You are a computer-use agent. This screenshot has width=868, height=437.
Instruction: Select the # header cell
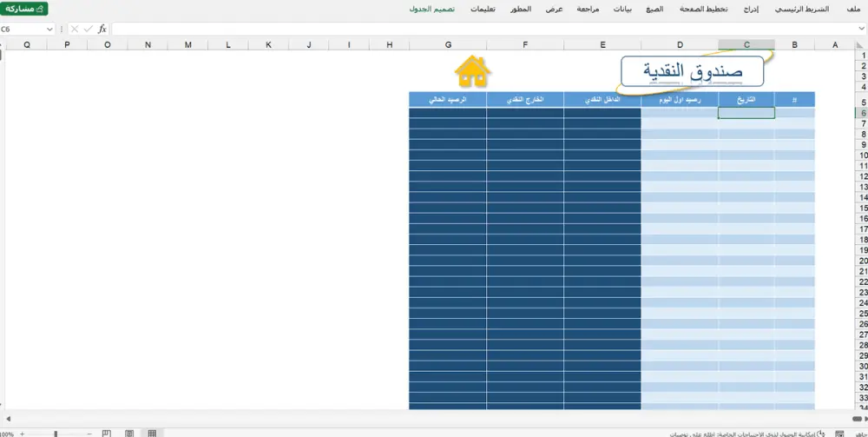(794, 100)
